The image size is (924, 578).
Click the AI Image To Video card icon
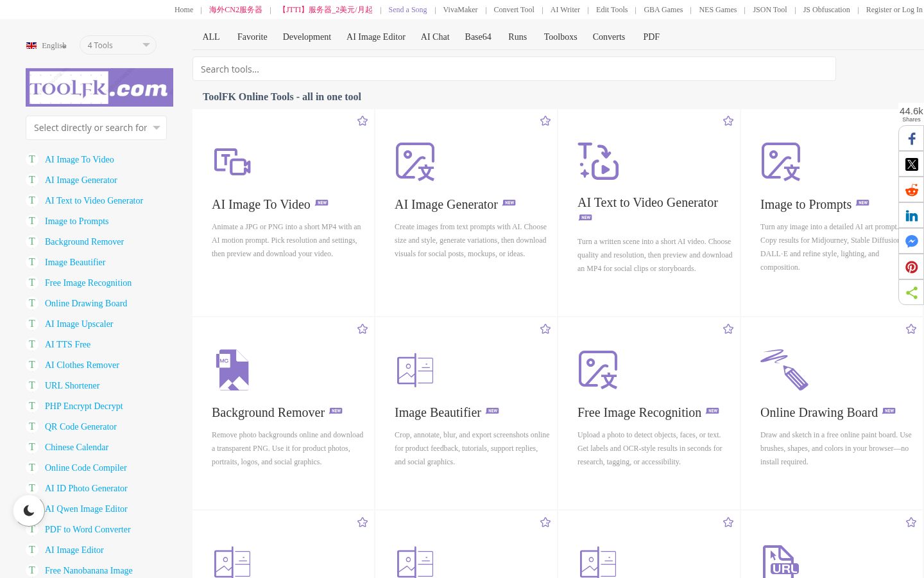232,162
